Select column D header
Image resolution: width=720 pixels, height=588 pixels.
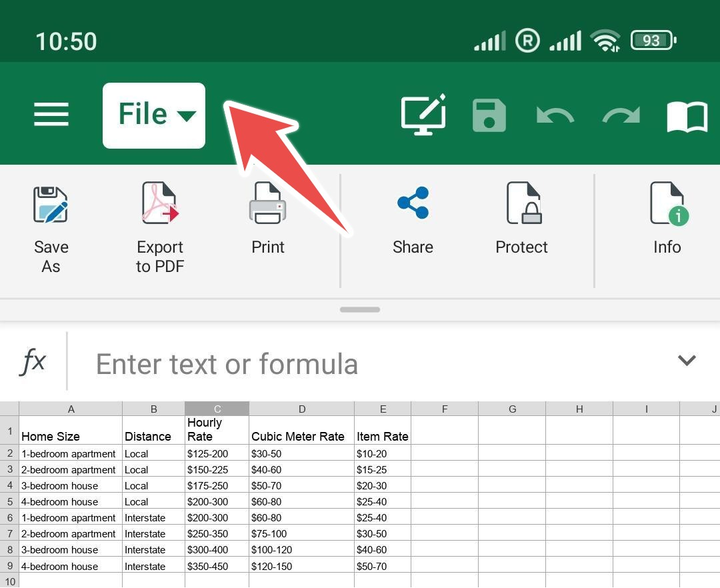[x=302, y=409]
